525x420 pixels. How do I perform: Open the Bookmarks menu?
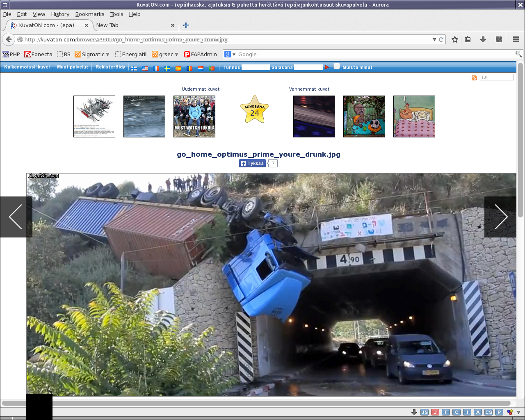click(x=89, y=14)
